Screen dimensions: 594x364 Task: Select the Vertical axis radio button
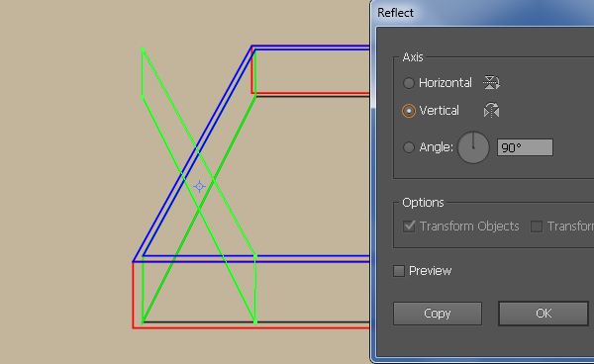(408, 111)
